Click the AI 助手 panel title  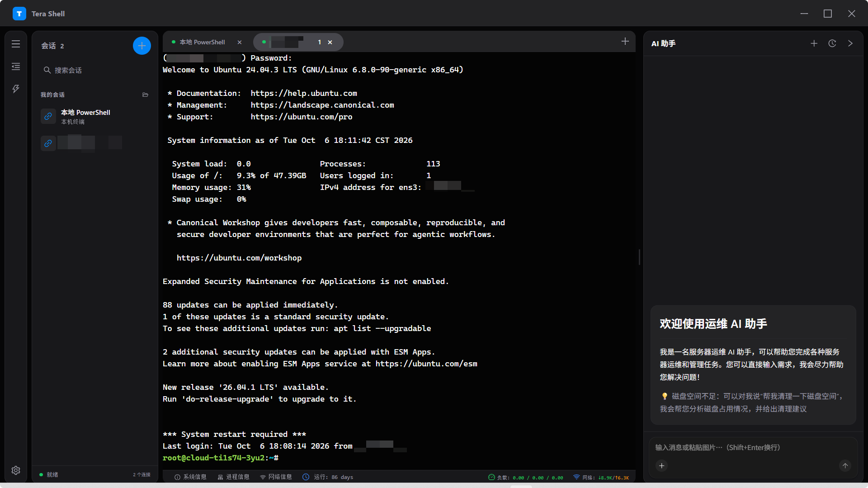(x=663, y=43)
